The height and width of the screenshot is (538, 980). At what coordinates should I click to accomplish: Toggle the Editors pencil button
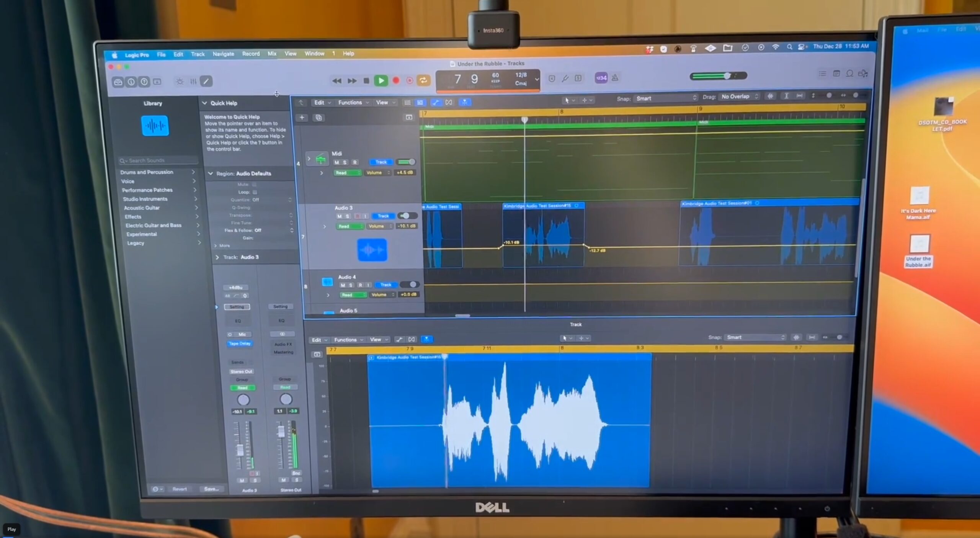click(206, 81)
